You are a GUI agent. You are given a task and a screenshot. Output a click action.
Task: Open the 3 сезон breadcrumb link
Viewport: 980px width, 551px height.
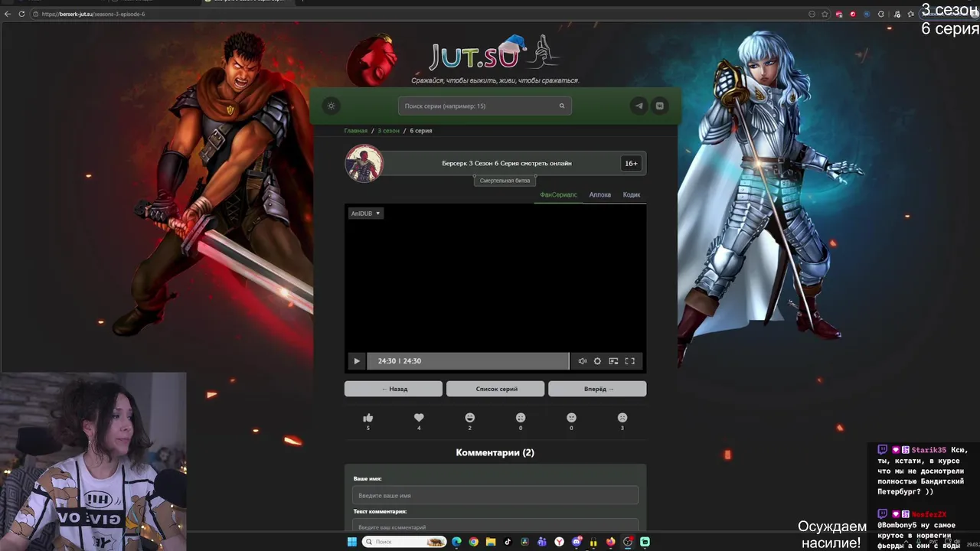click(x=388, y=131)
